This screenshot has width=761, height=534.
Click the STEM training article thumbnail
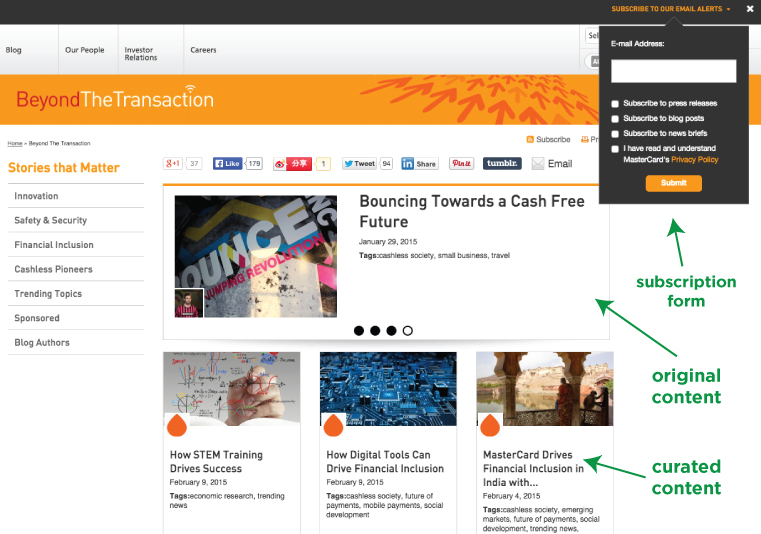coord(232,389)
